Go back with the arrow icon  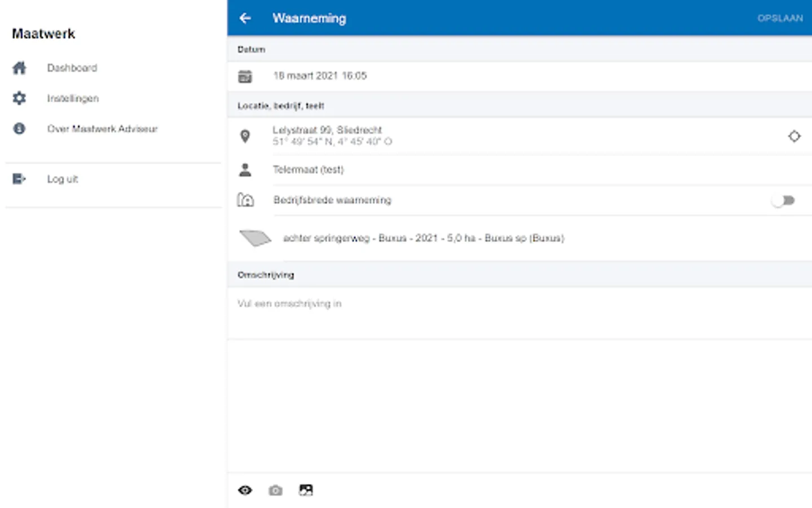pyautogui.click(x=245, y=18)
